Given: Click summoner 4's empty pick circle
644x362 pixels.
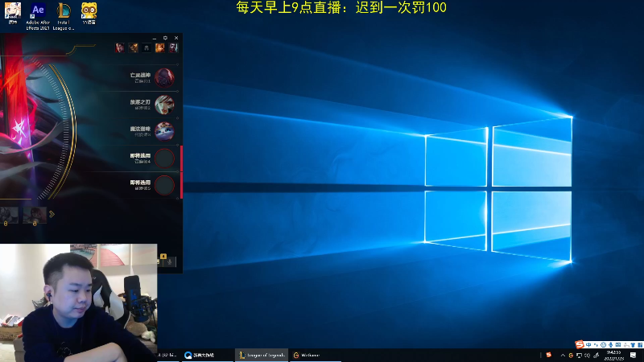Looking at the screenshot, I should pyautogui.click(x=164, y=158).
